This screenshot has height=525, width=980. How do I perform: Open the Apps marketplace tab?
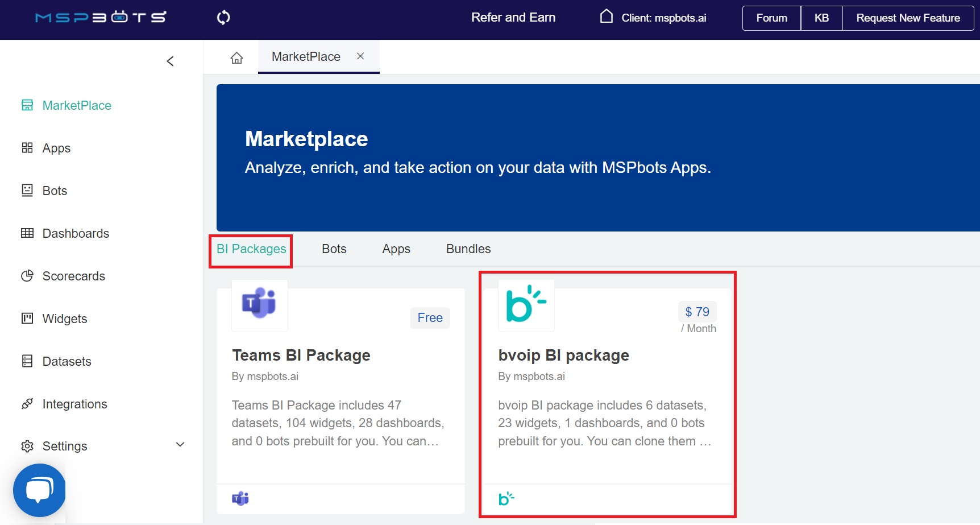(x=396, y=249)
